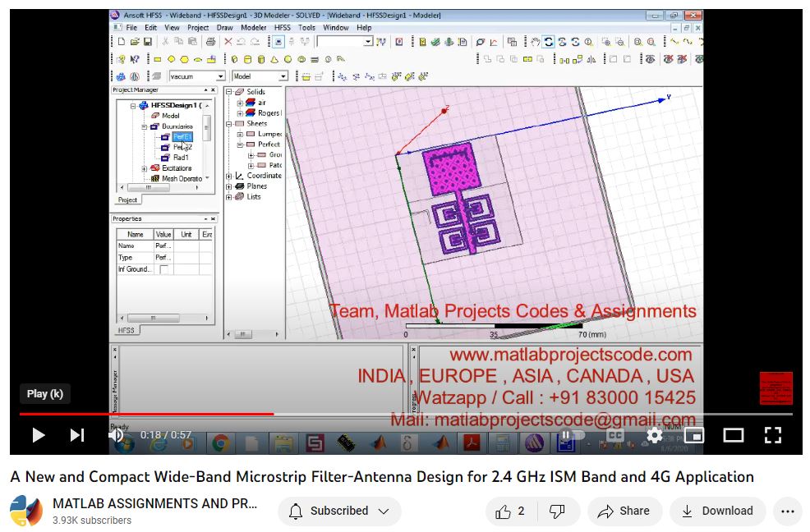Open MATLAB ASSIGNMENTS channel name link
This screenshot has height=532, width=810.
tap(154, 503)
